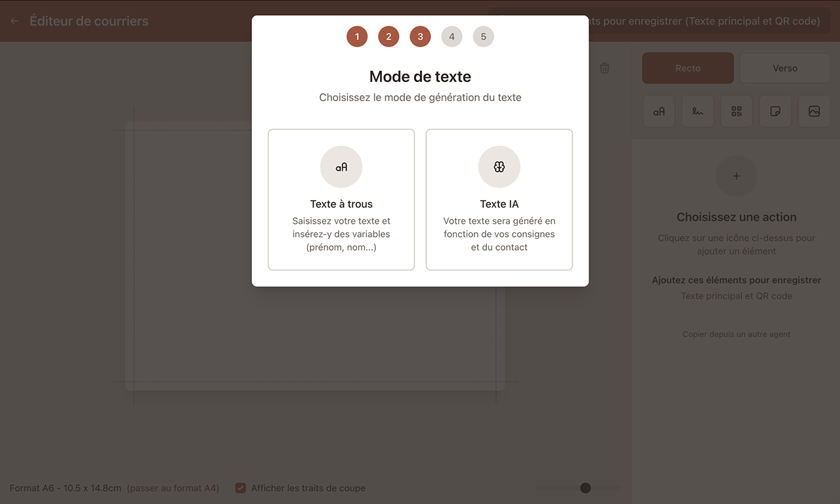
Task: Click the plus icon under Choisissez une action
Action: [x=736, y=176]
